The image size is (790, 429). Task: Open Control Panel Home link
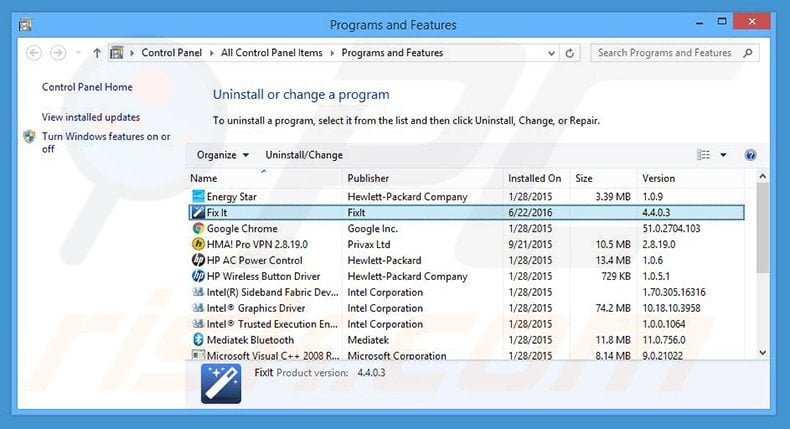tap(87, 87)
